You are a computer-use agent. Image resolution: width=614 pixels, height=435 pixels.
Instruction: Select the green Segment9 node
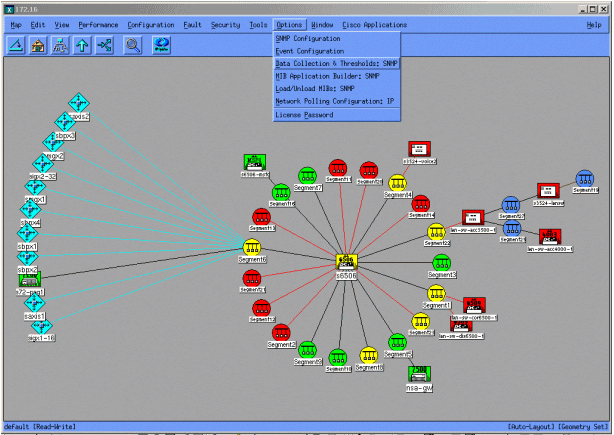307,350
